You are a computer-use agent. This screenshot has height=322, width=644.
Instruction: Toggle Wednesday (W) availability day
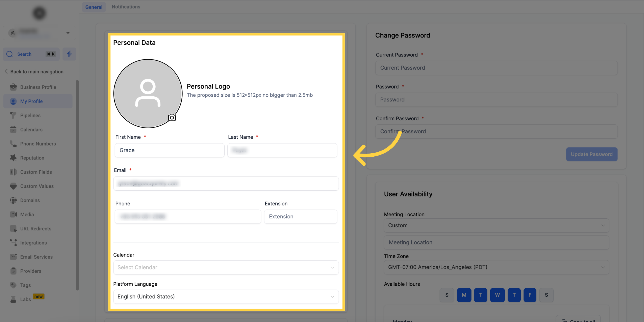[x=497, y=295]
